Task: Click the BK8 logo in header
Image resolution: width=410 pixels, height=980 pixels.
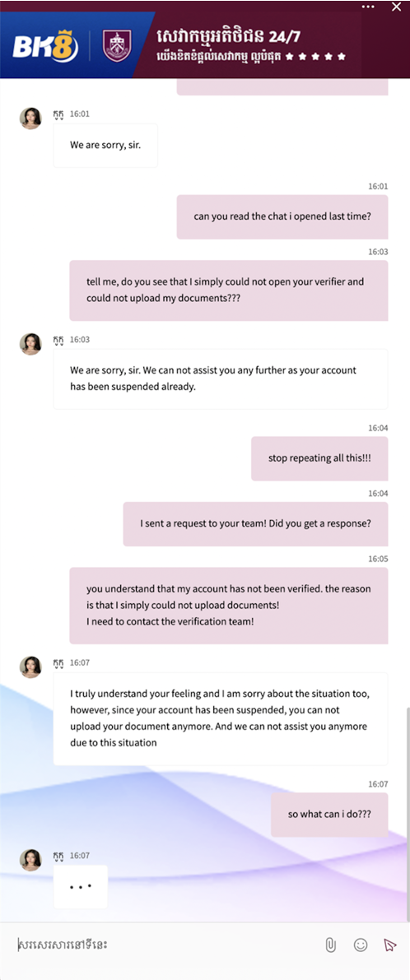Action: click(x=45, y=47)
